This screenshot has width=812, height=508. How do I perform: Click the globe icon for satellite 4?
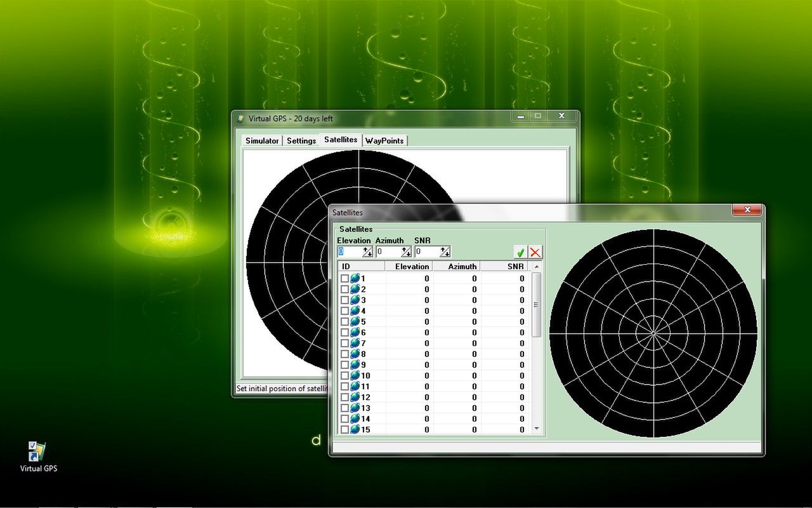(355, 311)
